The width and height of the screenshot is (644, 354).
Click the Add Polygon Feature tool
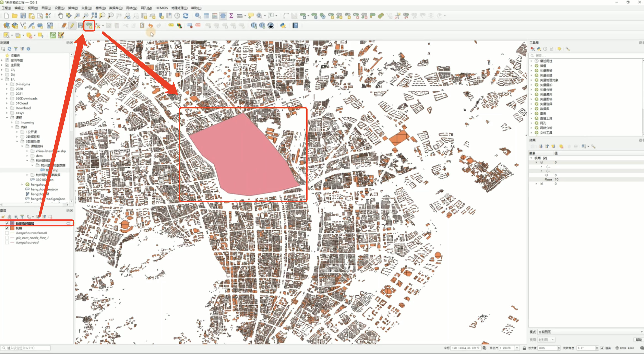coord(89,26)
